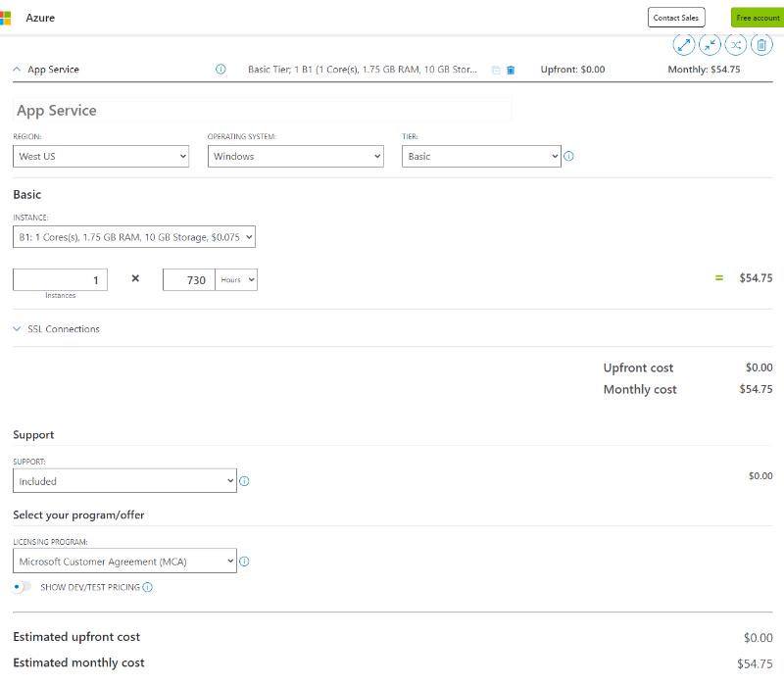Screen dimensions: 784x685
Task: Click the rearrange services shuffle icon
Action: tap(736, 45)
